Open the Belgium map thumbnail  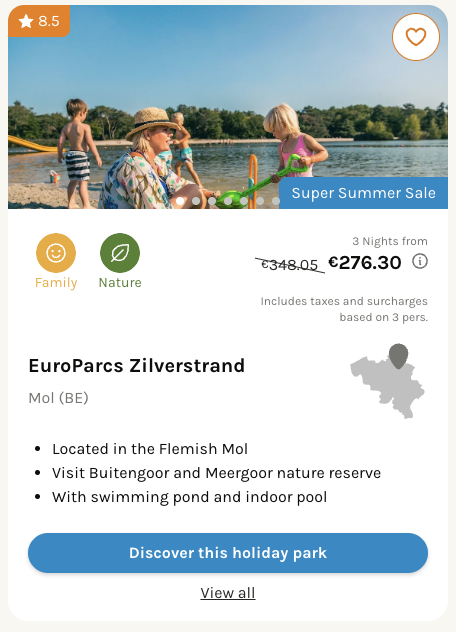(x=387, y=381)
